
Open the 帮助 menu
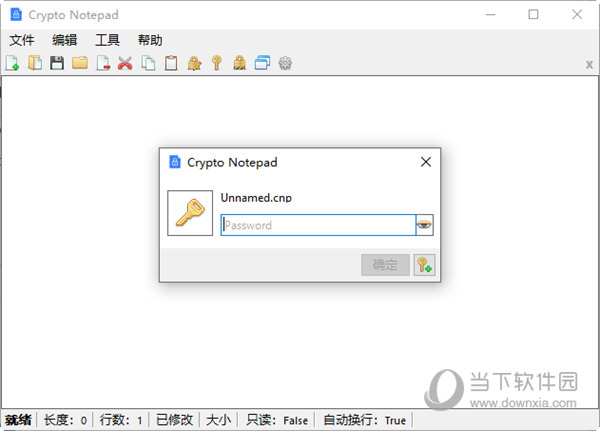(150, 40)
